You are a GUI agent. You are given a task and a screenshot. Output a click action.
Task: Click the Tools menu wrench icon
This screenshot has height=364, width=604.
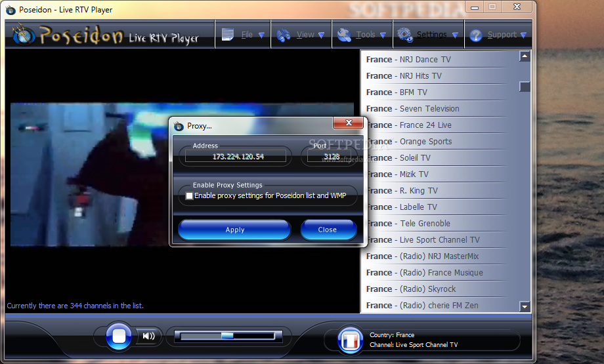pos(344,35)
